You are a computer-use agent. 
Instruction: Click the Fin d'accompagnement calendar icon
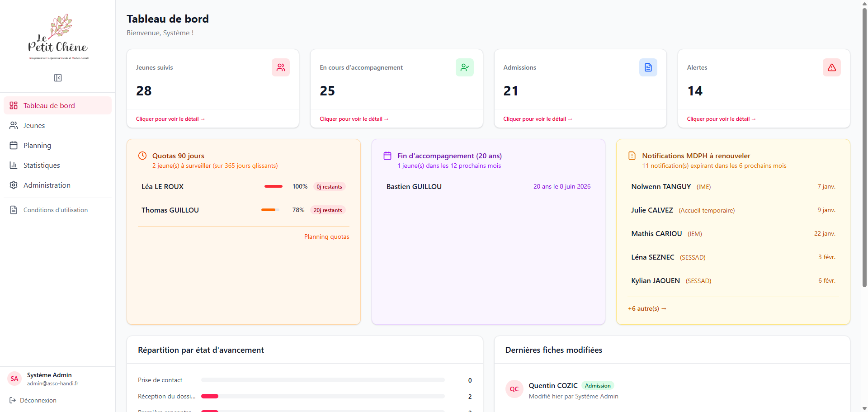pyautogui.click(x=387, y=156)
